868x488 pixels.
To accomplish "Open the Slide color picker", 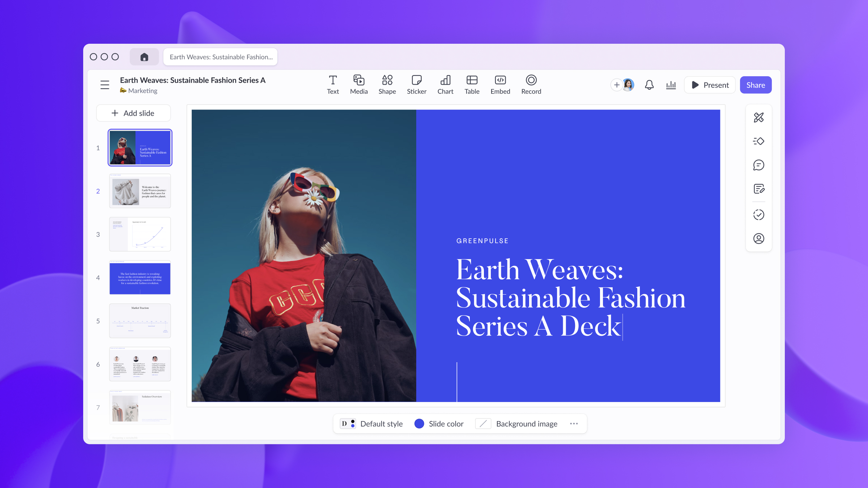I will point(439,424).
